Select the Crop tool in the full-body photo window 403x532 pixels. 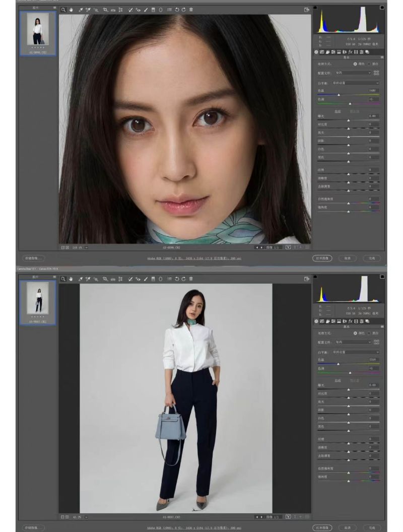click(105, 279)
